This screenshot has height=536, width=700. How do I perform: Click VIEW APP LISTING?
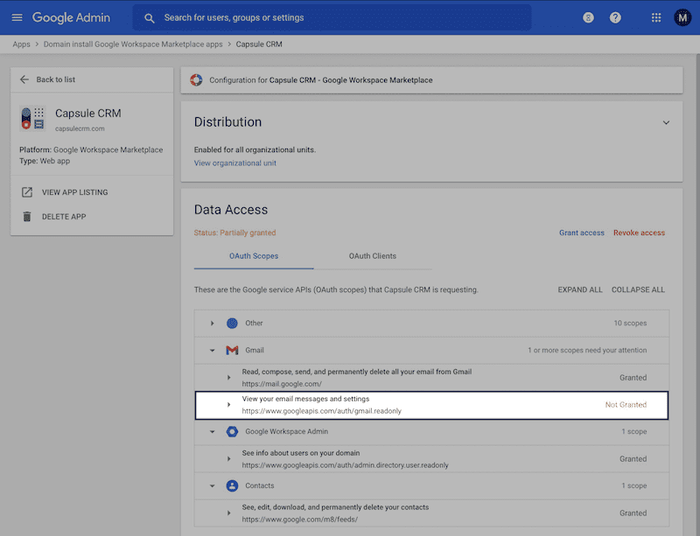pos(75,192)
